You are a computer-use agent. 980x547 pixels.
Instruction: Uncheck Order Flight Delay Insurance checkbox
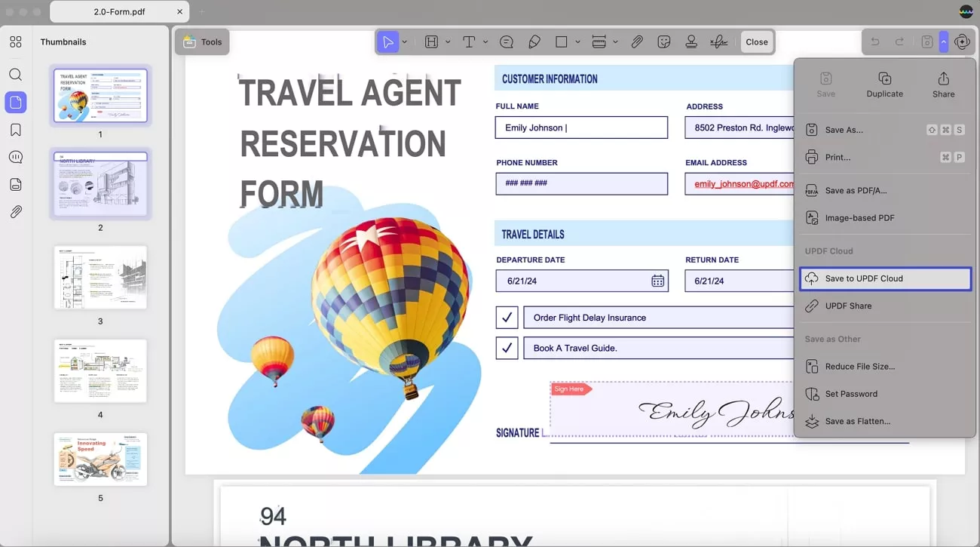point(507,318)
